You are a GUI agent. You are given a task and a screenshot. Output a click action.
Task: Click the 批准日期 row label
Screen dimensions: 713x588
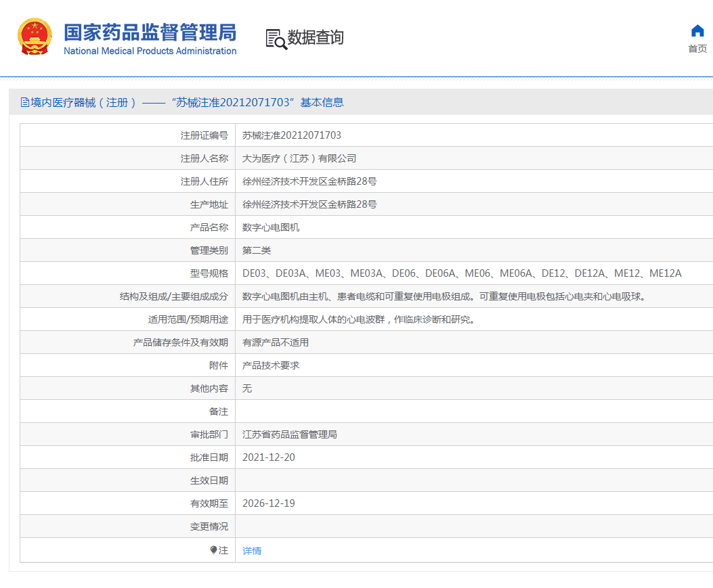coord(209,457)
